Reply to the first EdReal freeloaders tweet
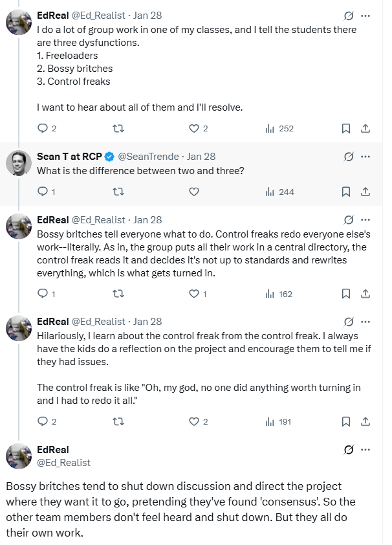Screen dimensions: 392x545 (43, 129)
